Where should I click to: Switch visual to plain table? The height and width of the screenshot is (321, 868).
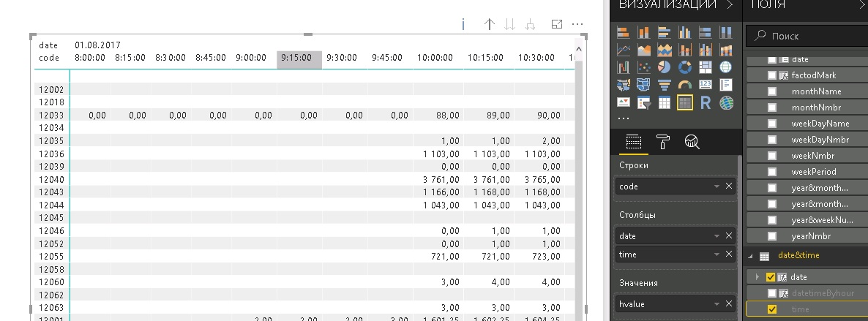[x=665, y=102]
